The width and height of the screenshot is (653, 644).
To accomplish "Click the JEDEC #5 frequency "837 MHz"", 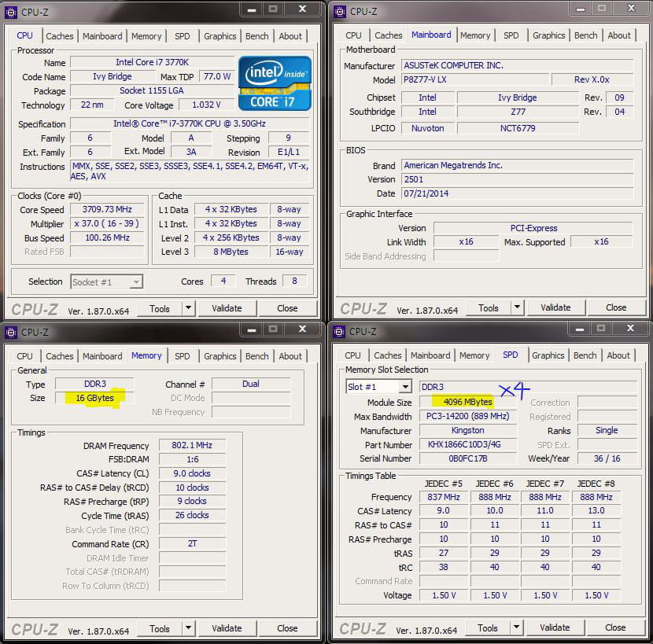I will [444, 497].
